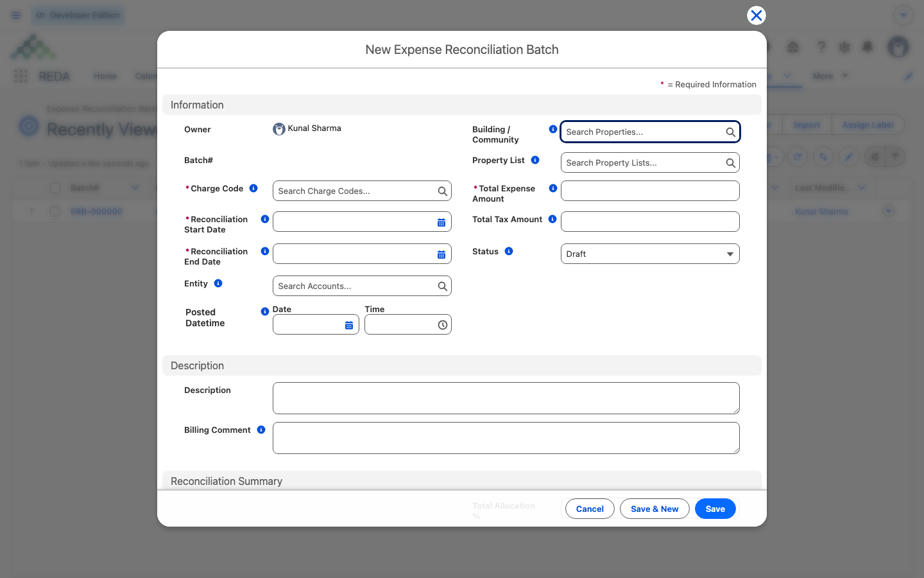Image resolution: width=924 pixels, height=578 pixels.
Task: Click the Save button
Action: (x=715, y=509)
